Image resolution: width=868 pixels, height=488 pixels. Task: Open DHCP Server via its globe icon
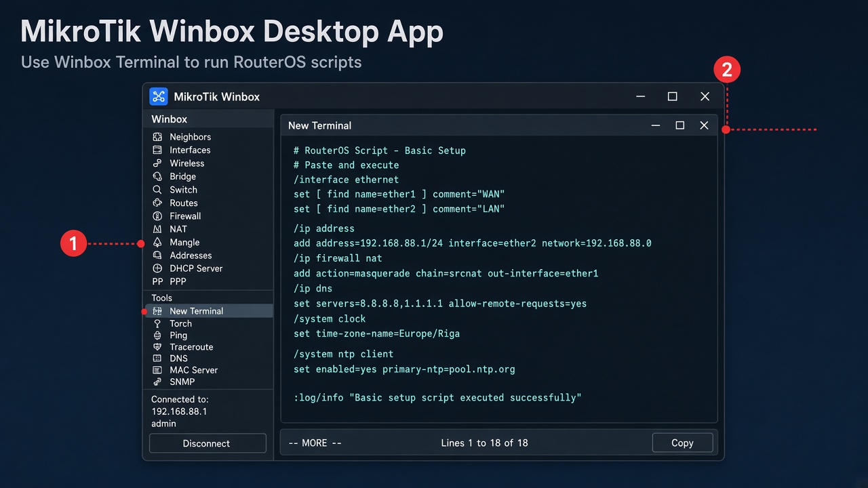(x=157, y=268)
